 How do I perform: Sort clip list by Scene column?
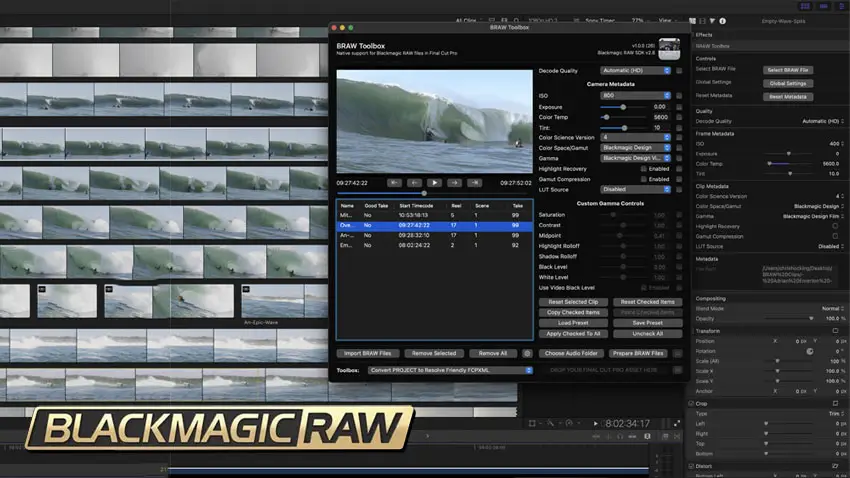point(482,206)
